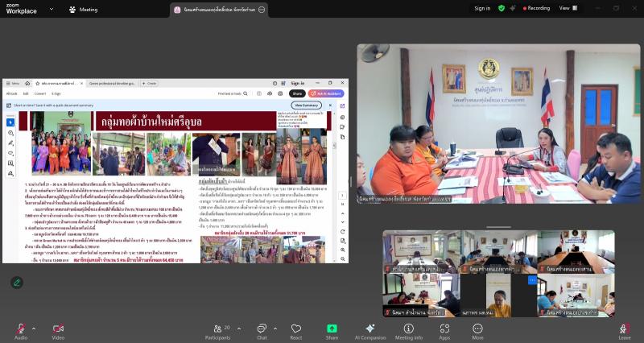The image size is (644, 343).
Task: Click Create new tab in Acrobat
Action: coord(149,84)
